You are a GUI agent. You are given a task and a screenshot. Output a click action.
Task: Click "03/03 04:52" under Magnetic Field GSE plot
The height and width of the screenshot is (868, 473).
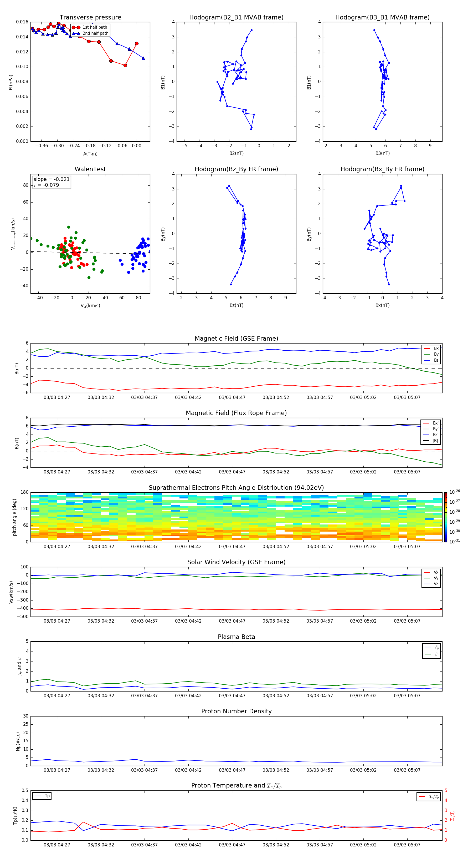[276, 397]
